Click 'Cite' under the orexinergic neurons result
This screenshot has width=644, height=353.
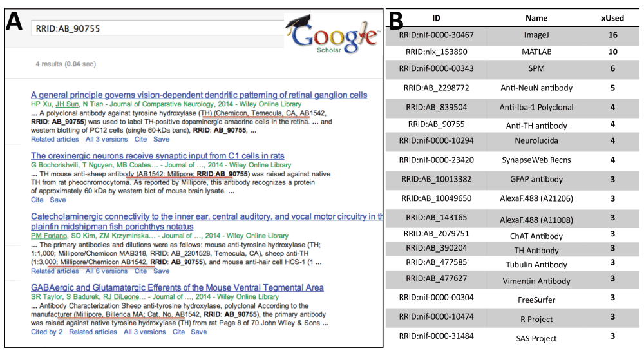point(37,200)
